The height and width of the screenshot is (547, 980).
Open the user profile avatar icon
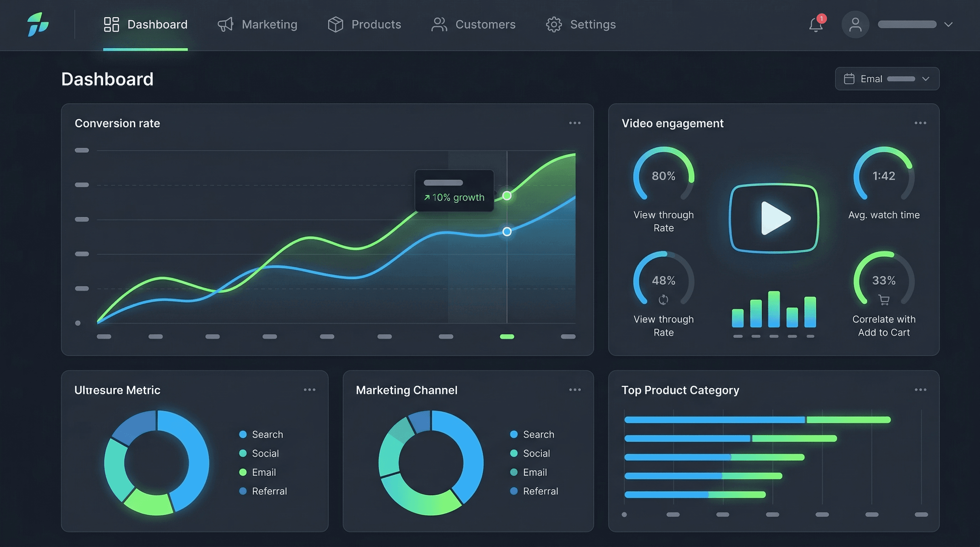point(855,24)
